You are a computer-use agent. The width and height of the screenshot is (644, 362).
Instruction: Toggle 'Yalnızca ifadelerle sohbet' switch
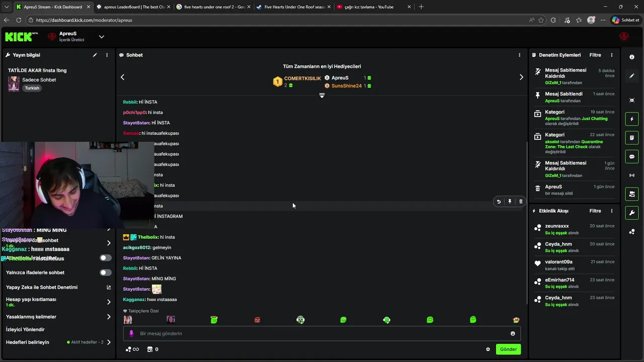click(x=105, y=273)
